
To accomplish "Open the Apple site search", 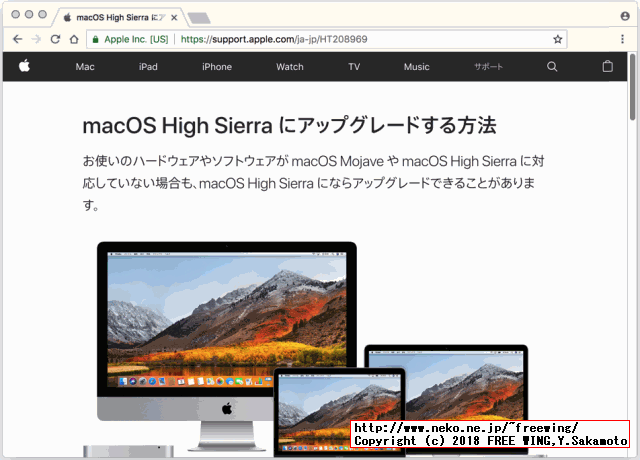I will click(552, 67).
